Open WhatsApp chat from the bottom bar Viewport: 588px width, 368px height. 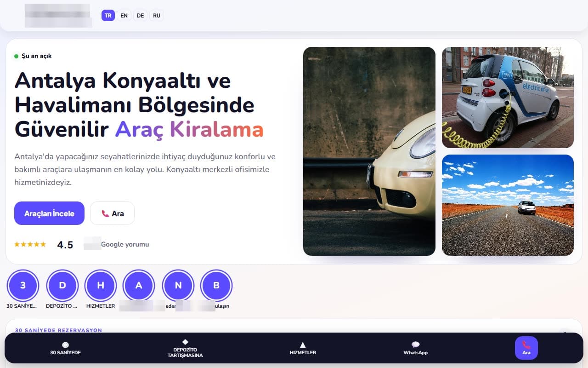click(415, 348)
